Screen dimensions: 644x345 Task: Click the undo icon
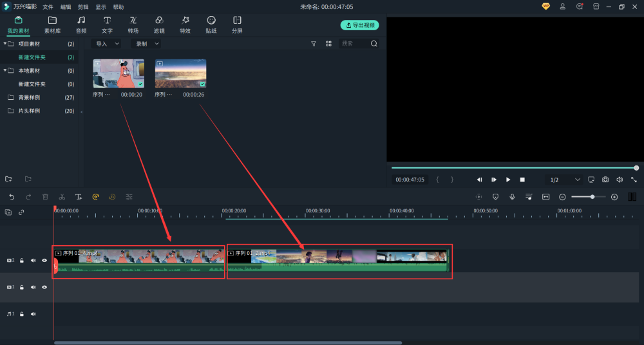pyautogui.click(x=12, y=197)
